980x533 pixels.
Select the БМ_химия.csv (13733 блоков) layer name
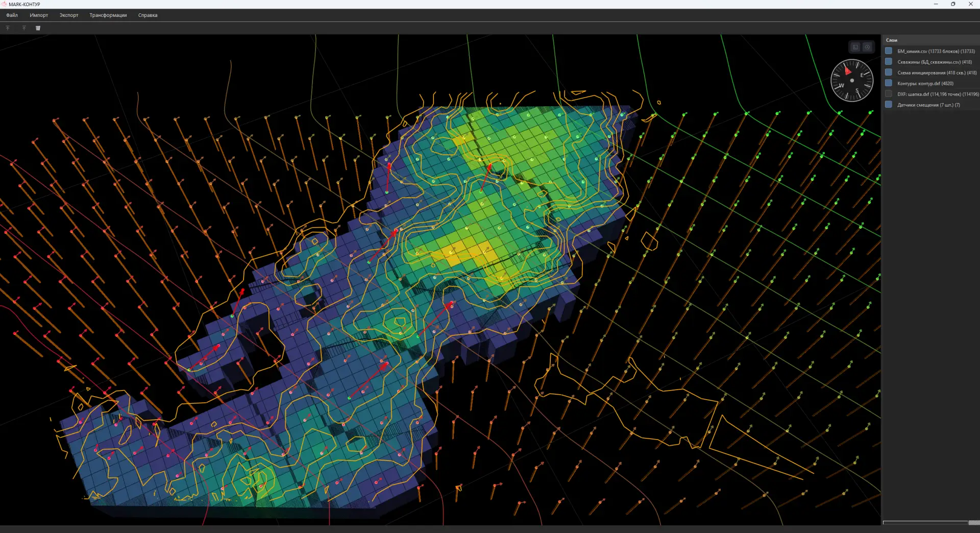[936, 52]
